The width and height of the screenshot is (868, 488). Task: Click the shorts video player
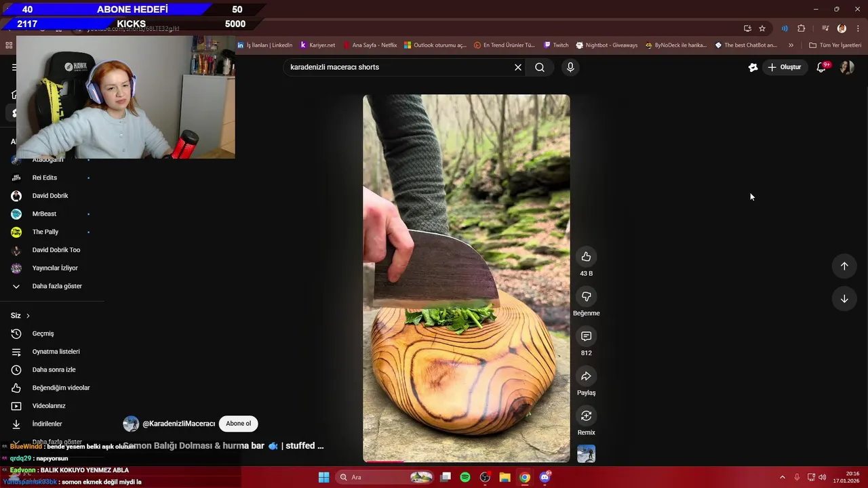tap(467, 279)
